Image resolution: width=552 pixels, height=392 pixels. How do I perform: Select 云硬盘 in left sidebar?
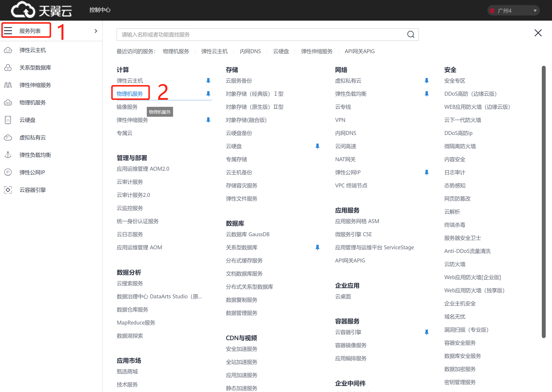(27, 120)
